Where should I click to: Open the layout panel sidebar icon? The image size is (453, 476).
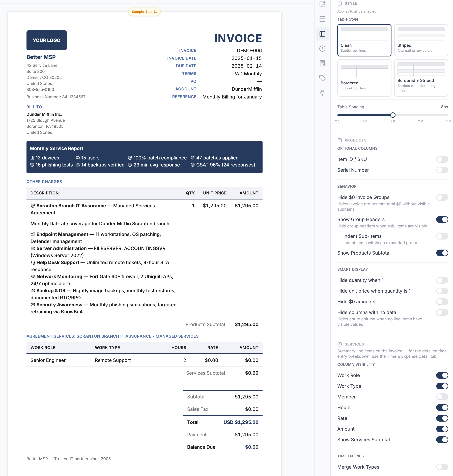[322, 19]
